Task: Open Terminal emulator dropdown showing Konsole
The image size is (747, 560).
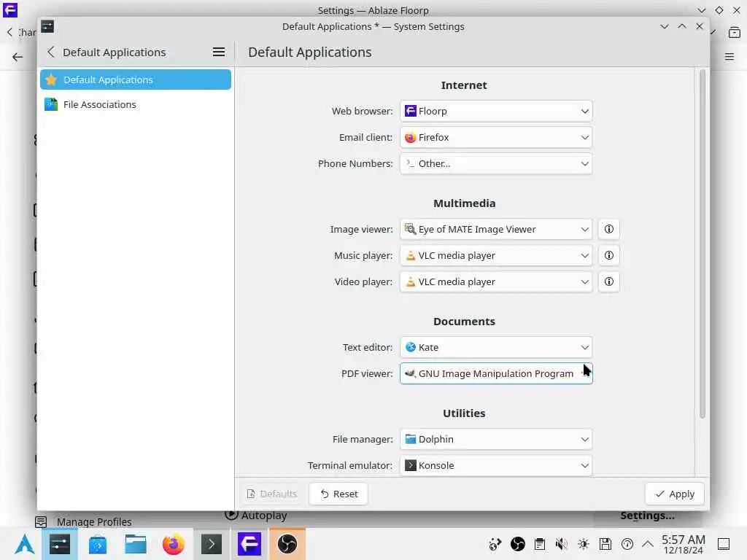Action: point(496,465)
